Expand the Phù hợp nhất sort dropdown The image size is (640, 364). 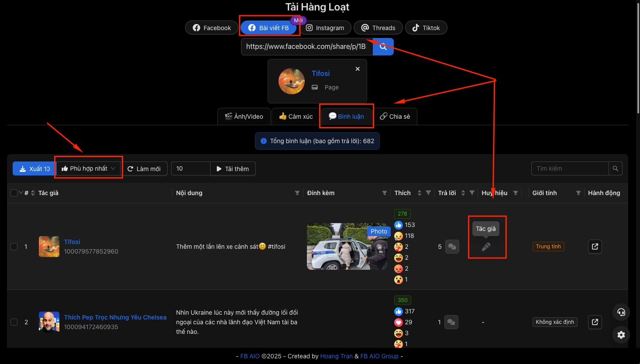click(x=89, y=168)
